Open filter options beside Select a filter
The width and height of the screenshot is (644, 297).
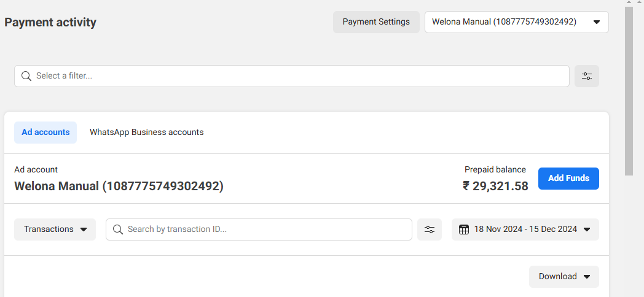(586, 76)
